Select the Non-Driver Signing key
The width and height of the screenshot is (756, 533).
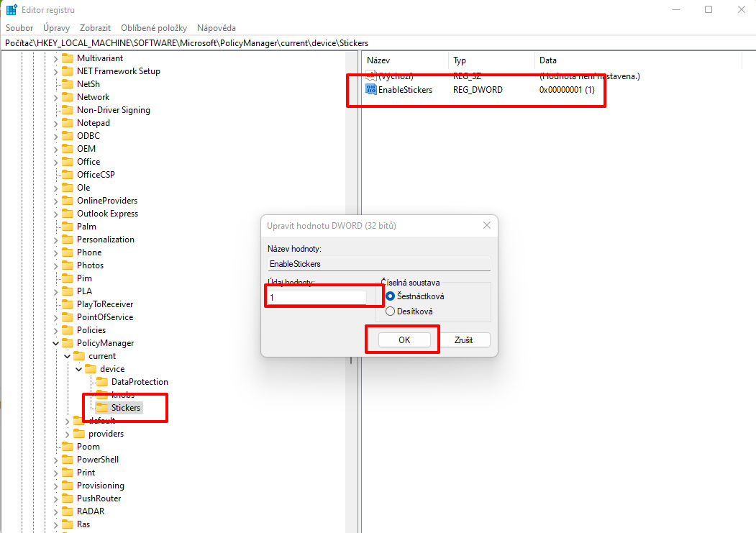(x=114, y=110)
